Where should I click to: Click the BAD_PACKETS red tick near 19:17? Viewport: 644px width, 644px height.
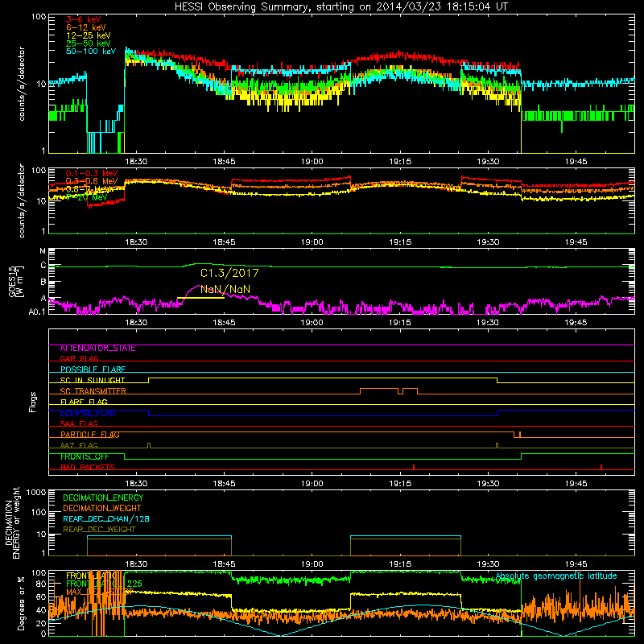coord(414,467)
